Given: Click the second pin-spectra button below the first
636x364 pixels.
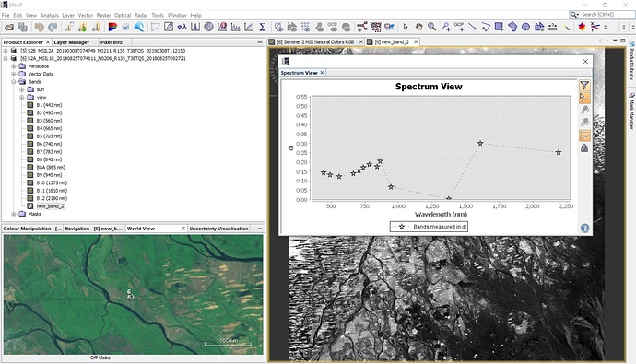Looking at the screenshot, I should pos(584,123).
